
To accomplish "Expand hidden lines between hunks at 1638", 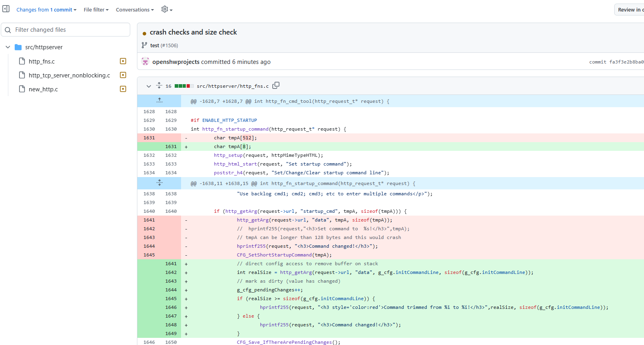I will point(159,183).
